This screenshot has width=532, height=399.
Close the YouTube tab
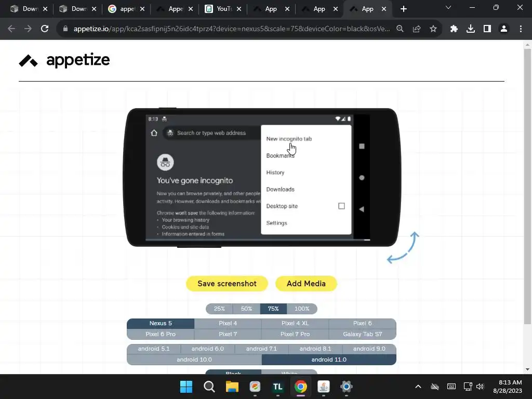click(x=239, y=9)
